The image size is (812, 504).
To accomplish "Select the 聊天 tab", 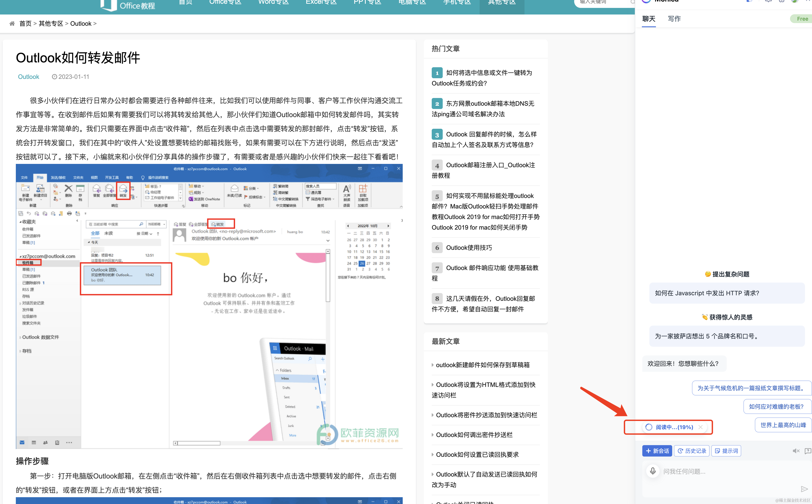I will click(x=649, y=19).
